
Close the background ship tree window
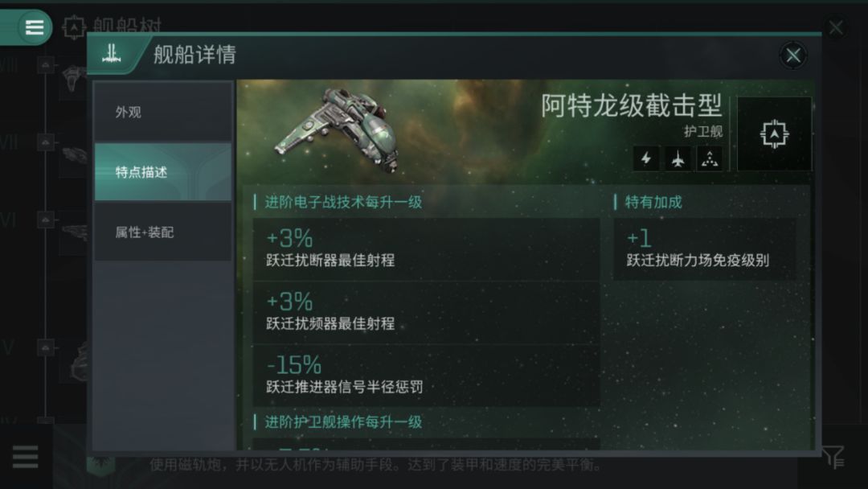click(x=836, y=27)
